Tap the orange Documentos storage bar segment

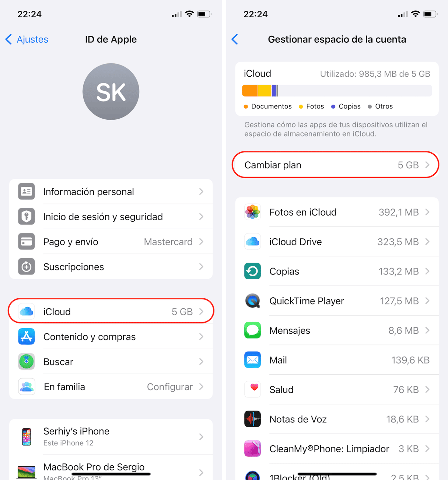[x=250, y=91]
